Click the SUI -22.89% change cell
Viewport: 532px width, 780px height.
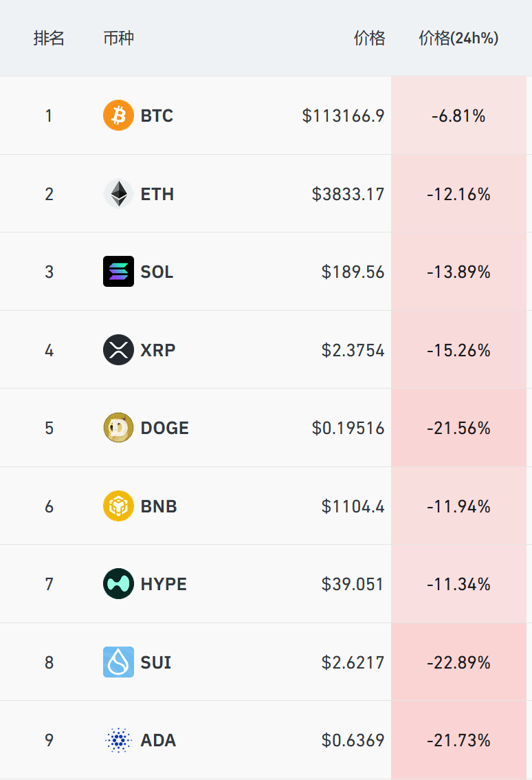[458, 662]
